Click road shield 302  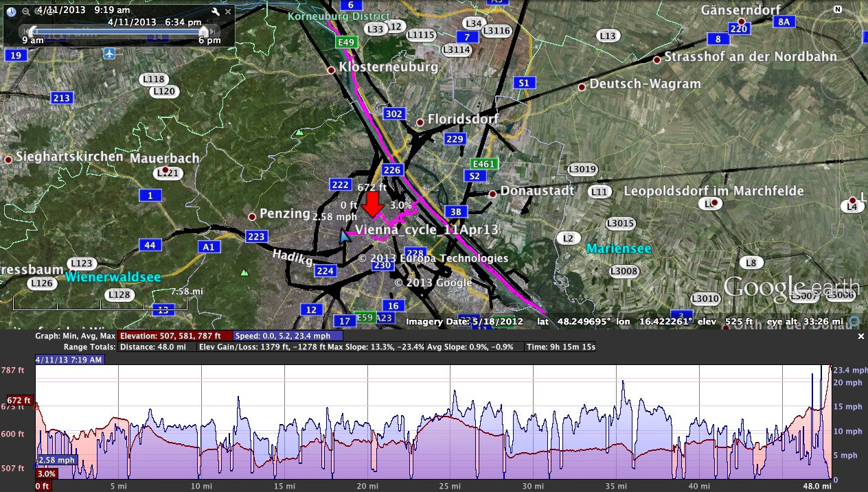tap(394, 114)
